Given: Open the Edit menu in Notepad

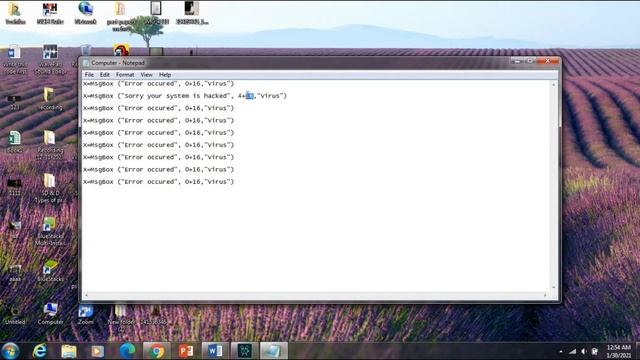Looking at the screenshot, I should coord(104,75).
